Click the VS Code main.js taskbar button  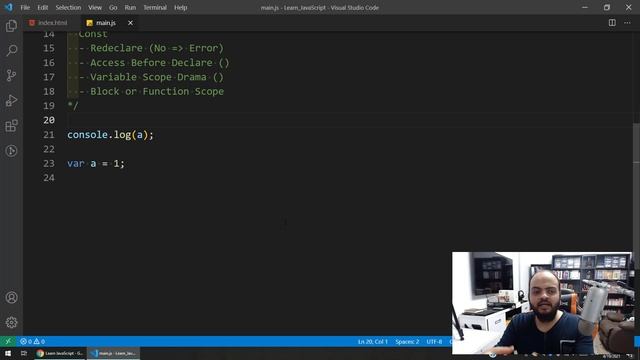point(113,353)
